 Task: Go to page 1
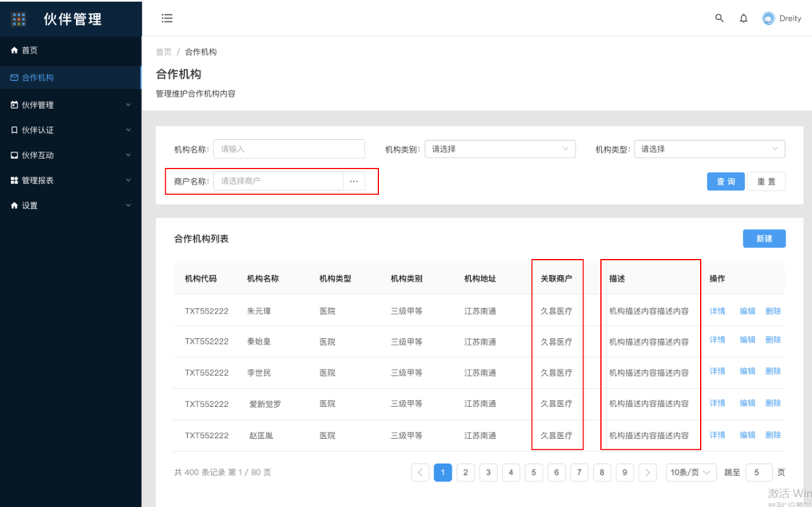coord(443,473)
